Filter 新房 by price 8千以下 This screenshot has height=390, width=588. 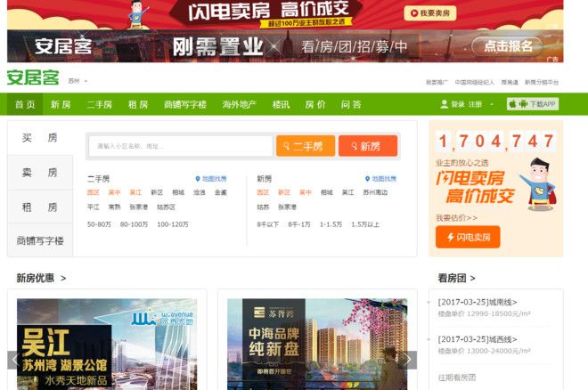(268, 224)
